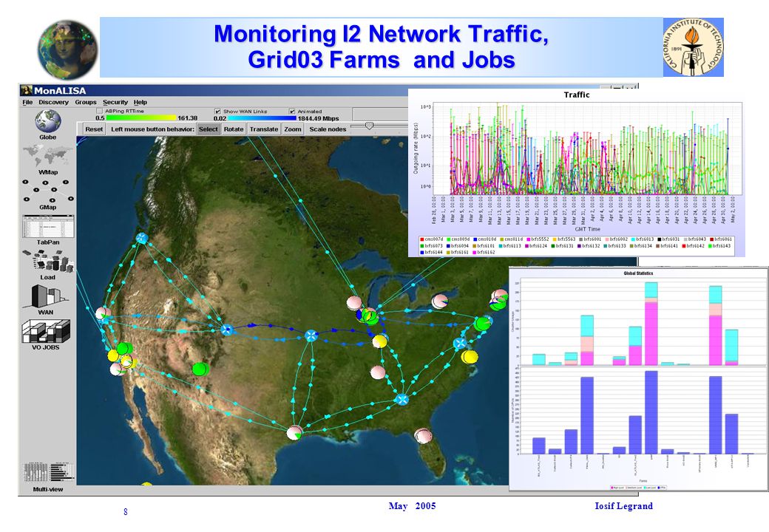Click the yellow farm node in Indiana
The width and height of the screenshot is (769, 532).
[x=379, y=341]
